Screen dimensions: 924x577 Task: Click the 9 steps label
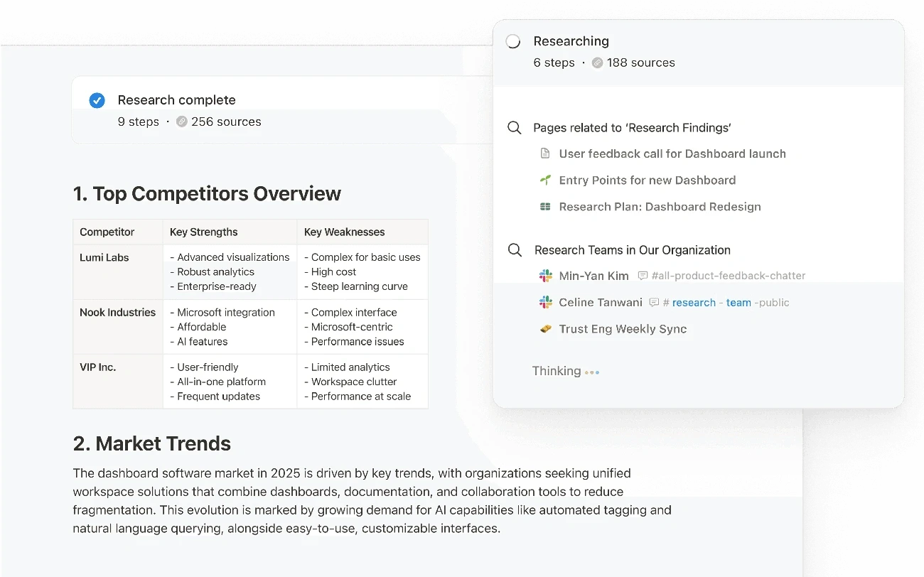coord(139,122)
